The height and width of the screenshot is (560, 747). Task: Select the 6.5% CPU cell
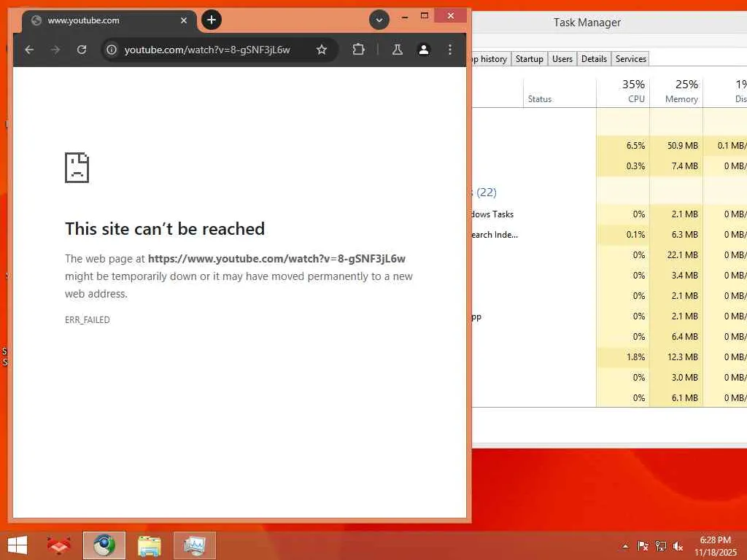tap(623, 146)
